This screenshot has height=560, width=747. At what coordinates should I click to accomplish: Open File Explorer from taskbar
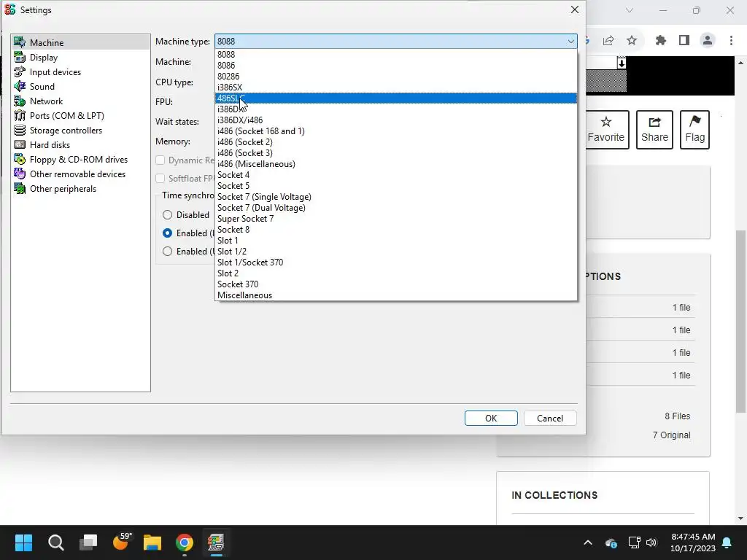point(152,542)
